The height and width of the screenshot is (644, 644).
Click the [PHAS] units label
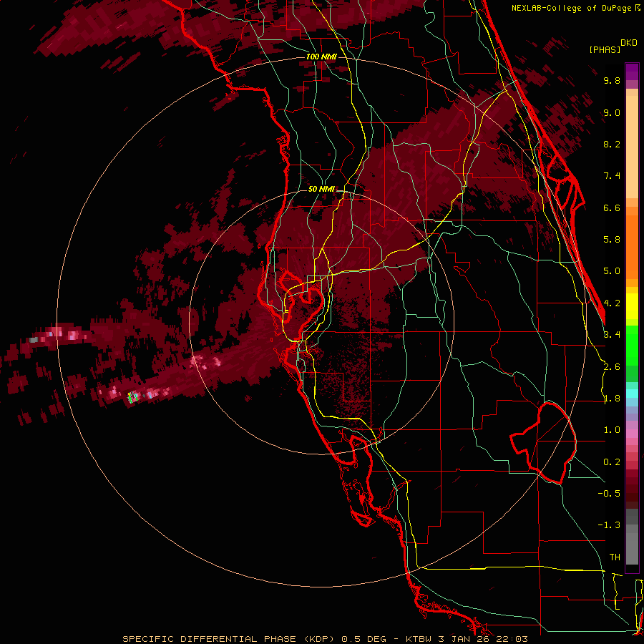tap(605, 49)
